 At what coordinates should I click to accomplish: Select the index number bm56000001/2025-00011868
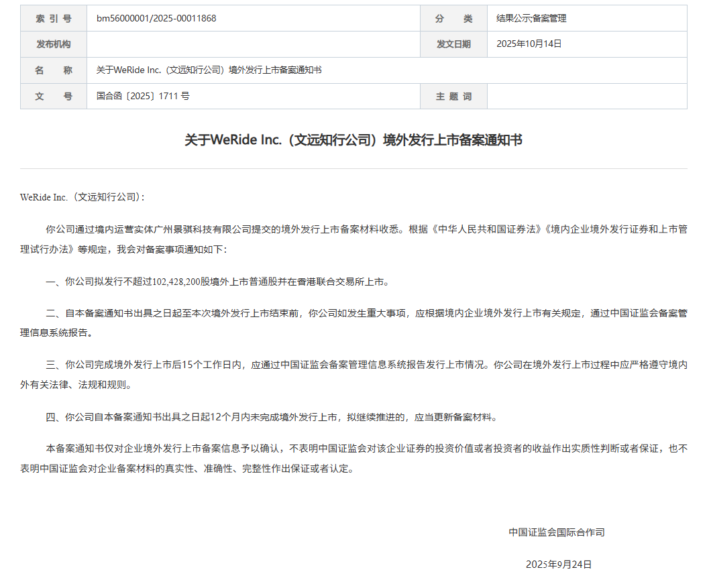click(156, 19)
